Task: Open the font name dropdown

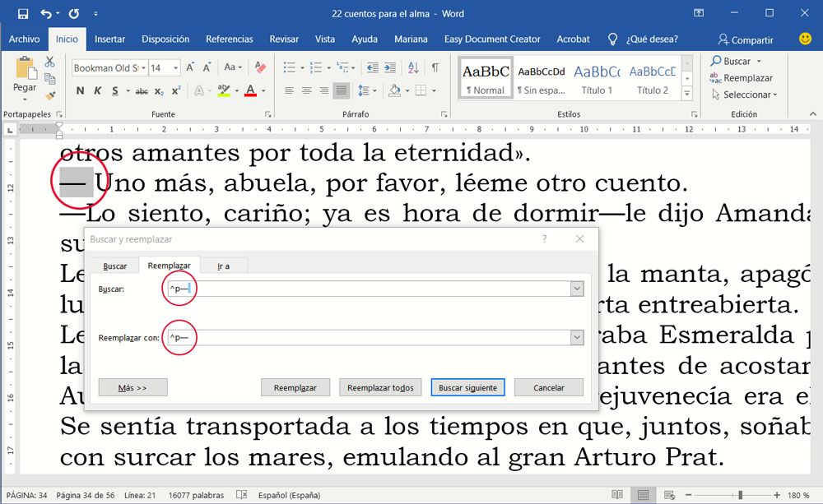Action: (x=143, y=68)
